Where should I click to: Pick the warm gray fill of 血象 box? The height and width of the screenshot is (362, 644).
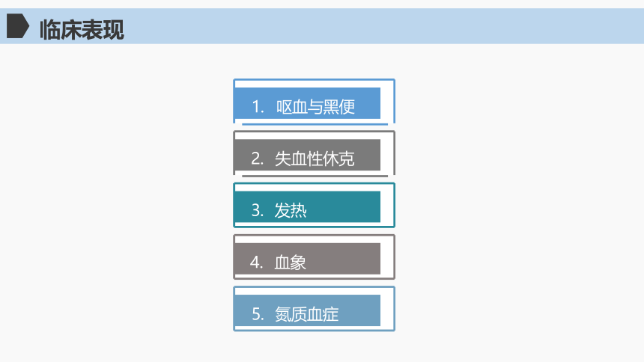pos(307,258)
